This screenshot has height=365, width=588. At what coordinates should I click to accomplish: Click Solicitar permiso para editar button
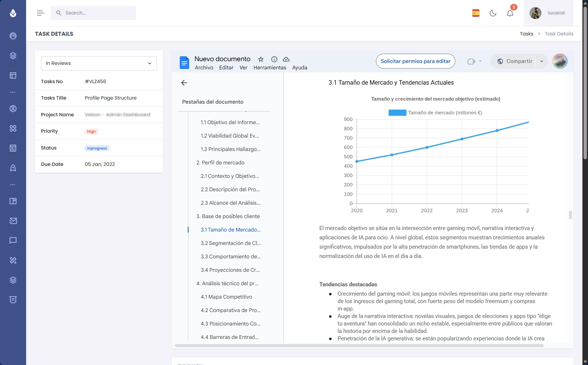click(x=415, y=61)
